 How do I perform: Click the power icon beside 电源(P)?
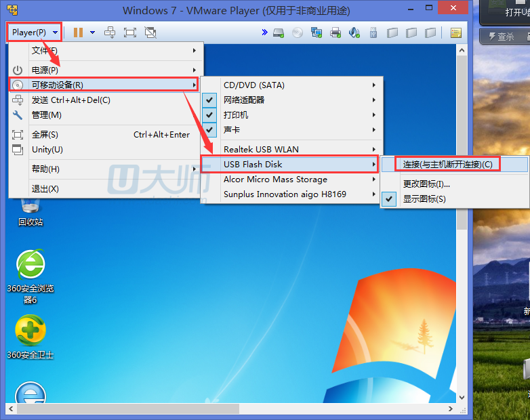click(18, 70)
